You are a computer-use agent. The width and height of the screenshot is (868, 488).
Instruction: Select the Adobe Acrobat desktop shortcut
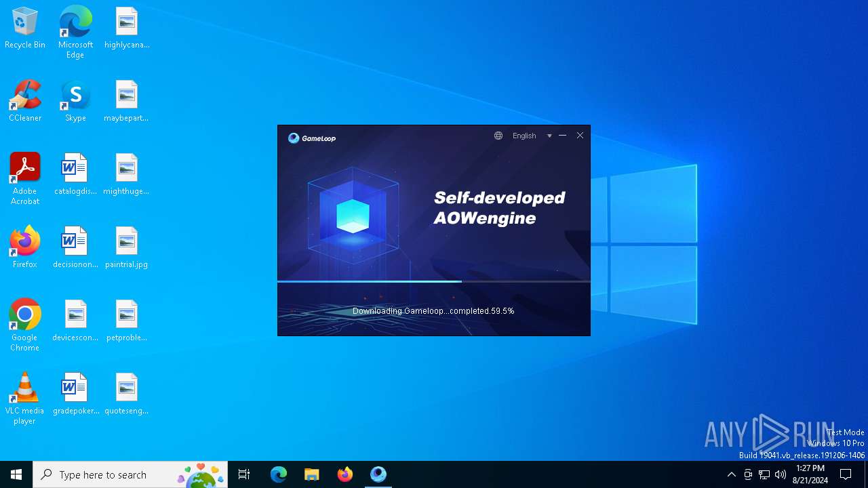[x=25, y=179]
